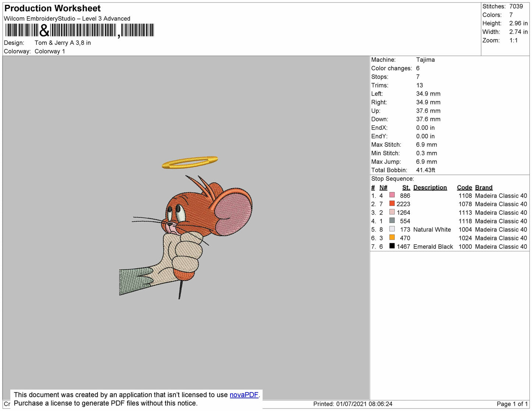Click the stitch count '470' in stop 6
532x411 pixels.
pyautogui.click(x=405, y=238)
